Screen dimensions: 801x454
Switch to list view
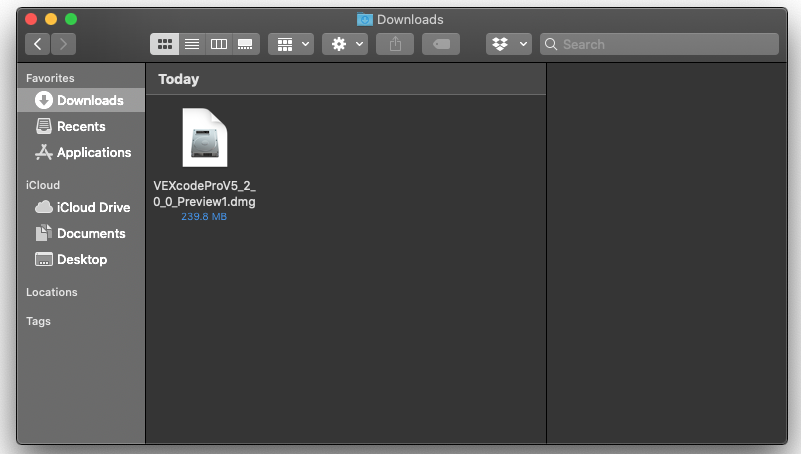(x=192, y=44)
